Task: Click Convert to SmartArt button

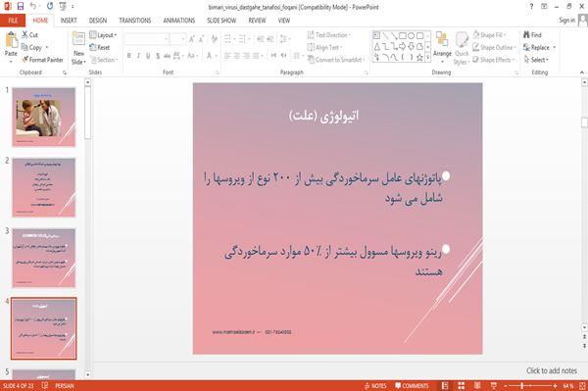Action: [x=336, y=60]
